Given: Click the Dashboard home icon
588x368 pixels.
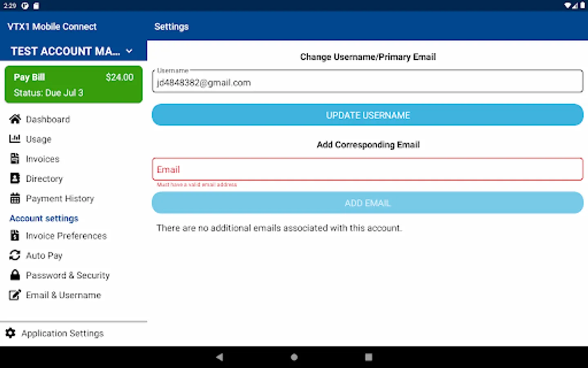Looking at the screenshot, I should point(15,119).
